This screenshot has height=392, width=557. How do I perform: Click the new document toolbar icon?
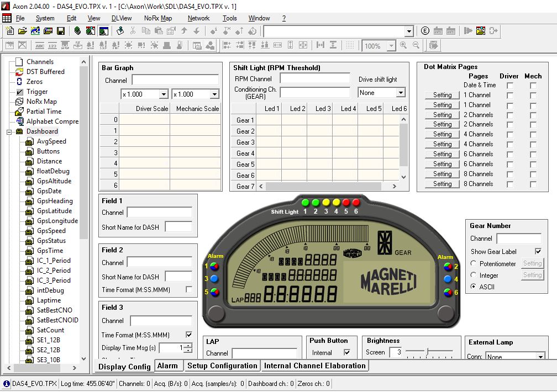[10, 31]
